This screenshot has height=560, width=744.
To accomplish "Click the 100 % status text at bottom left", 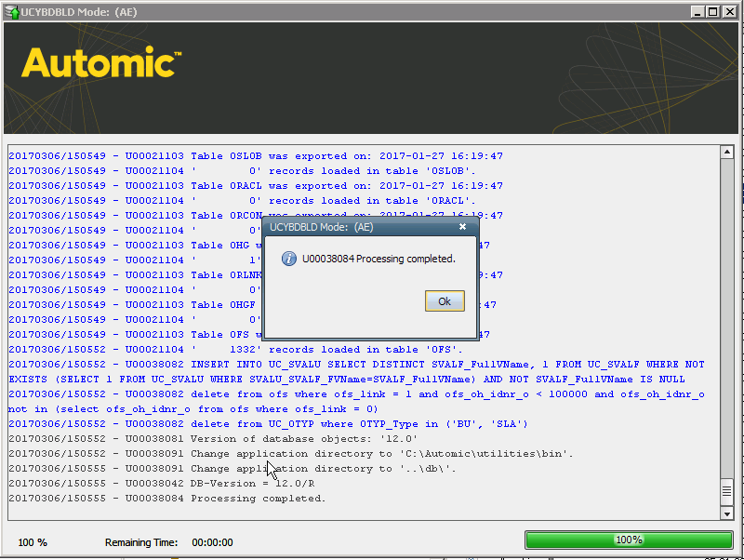I will 33,542.
